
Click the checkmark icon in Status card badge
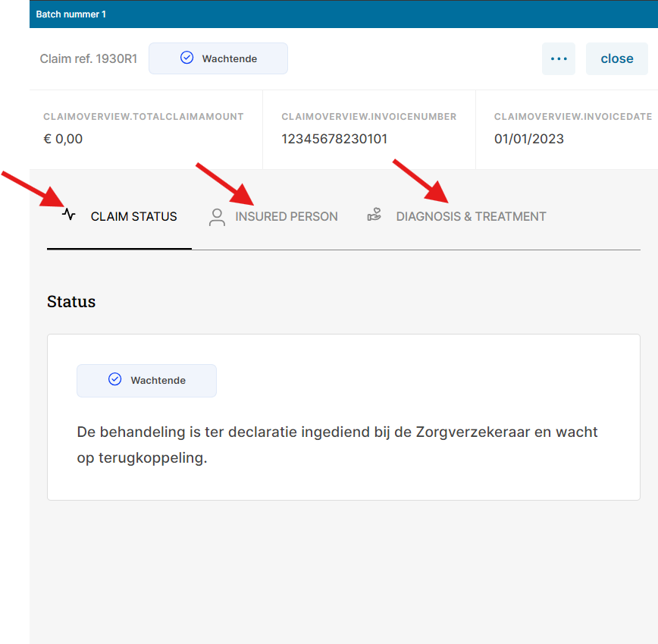coord(114,379)
